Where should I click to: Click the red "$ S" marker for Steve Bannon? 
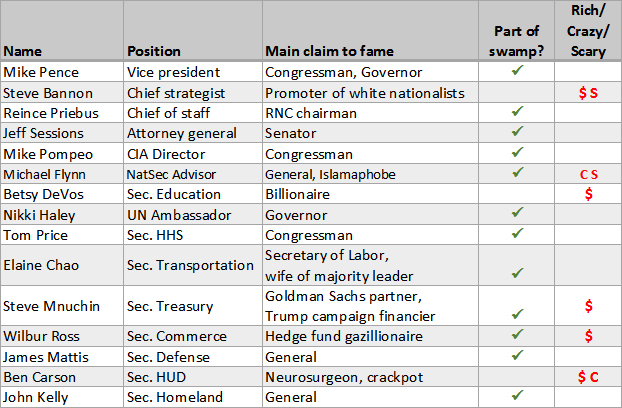(589, 93)
